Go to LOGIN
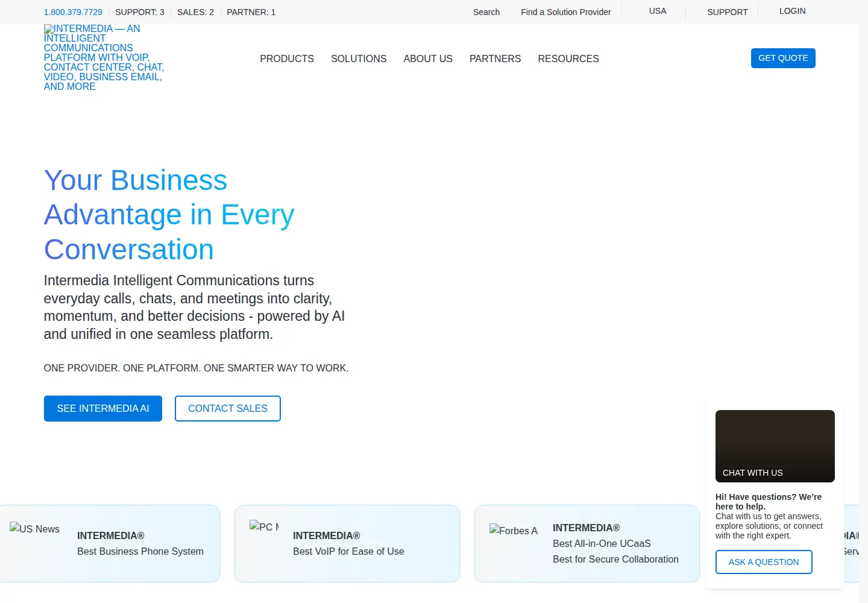The image size is (868, 603). (792, 11)
